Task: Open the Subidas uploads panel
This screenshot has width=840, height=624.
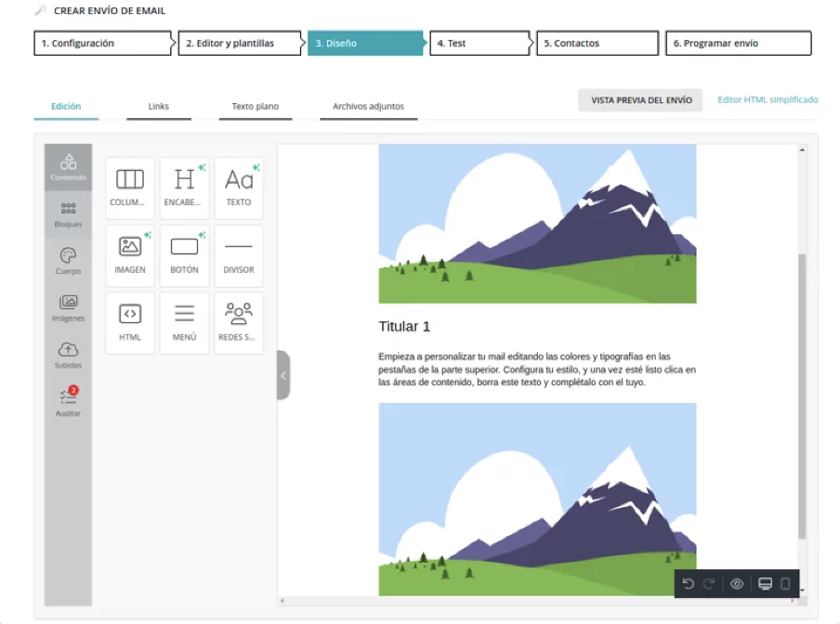Action: point(68,356)
